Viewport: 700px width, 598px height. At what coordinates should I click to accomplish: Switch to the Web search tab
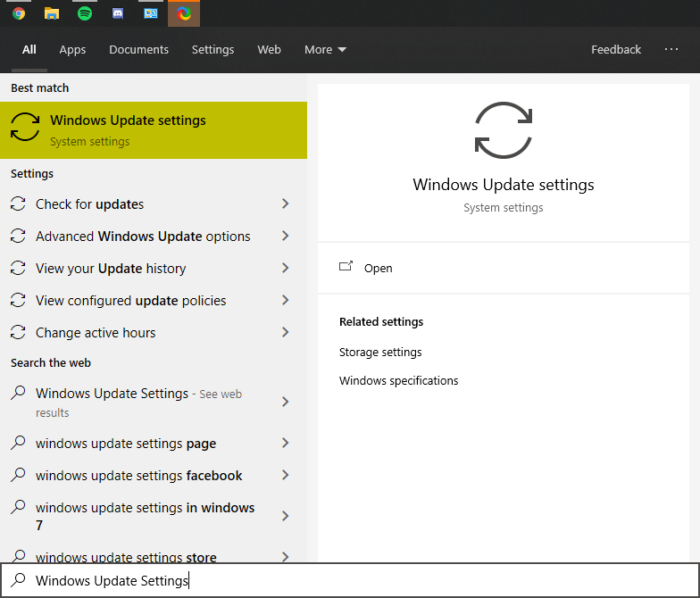[270, 50]
